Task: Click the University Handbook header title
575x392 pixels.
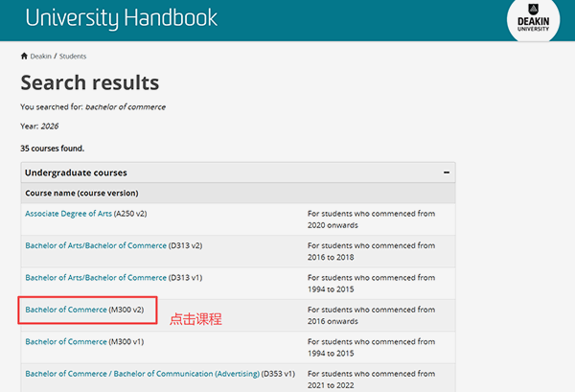Action: coord(122,18)
